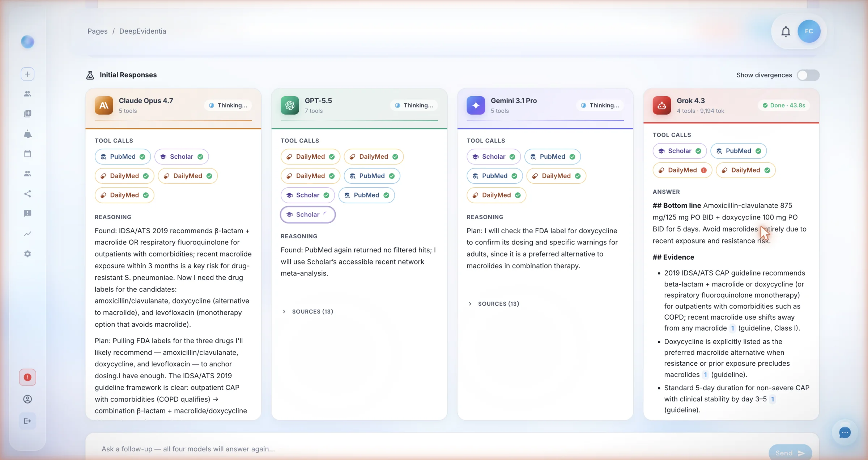Click the 'Initial Responses' heading
This screenshot has width=868, height=460.
pos(128,75)
